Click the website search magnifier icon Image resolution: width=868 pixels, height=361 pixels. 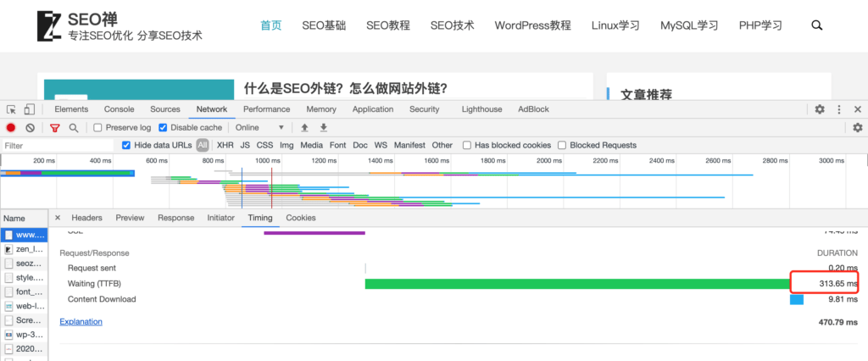(x=816, y=25)
